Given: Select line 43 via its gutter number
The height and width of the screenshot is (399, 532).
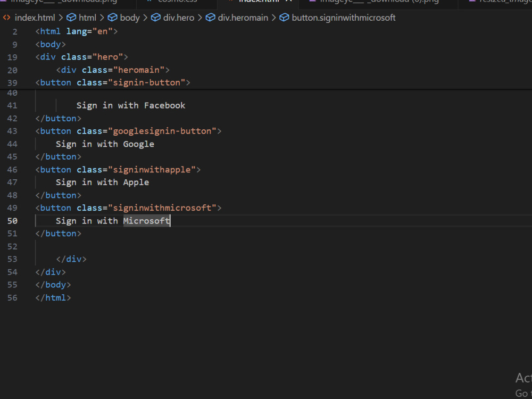Looking at the screenshot, I should [x=12, y=131].
